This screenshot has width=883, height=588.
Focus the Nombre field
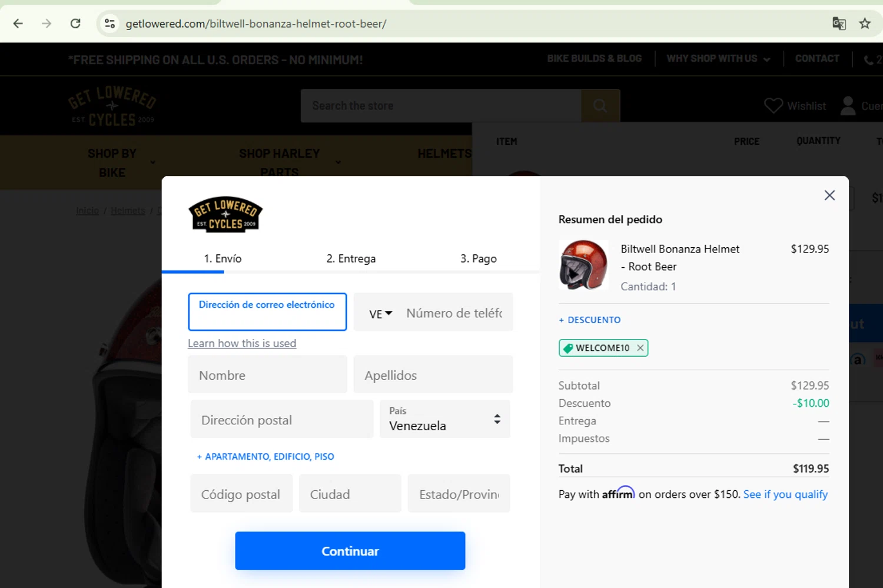coord(267,374)
